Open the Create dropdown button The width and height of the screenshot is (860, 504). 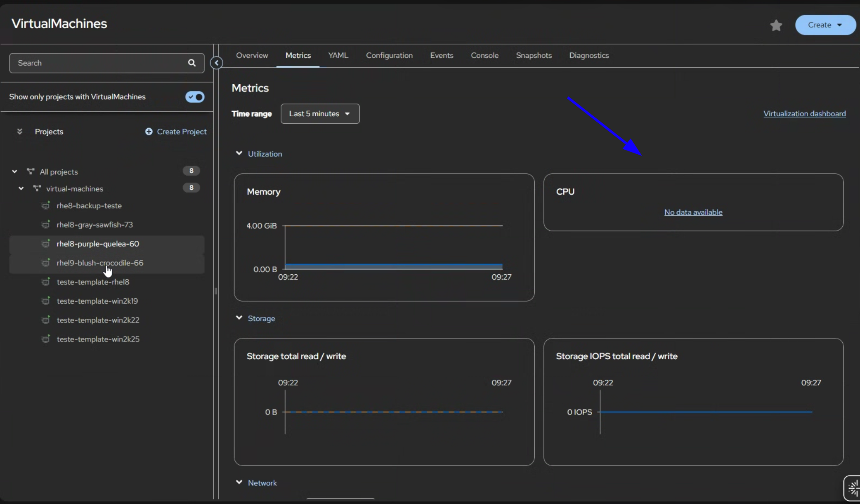click(825, 25)
